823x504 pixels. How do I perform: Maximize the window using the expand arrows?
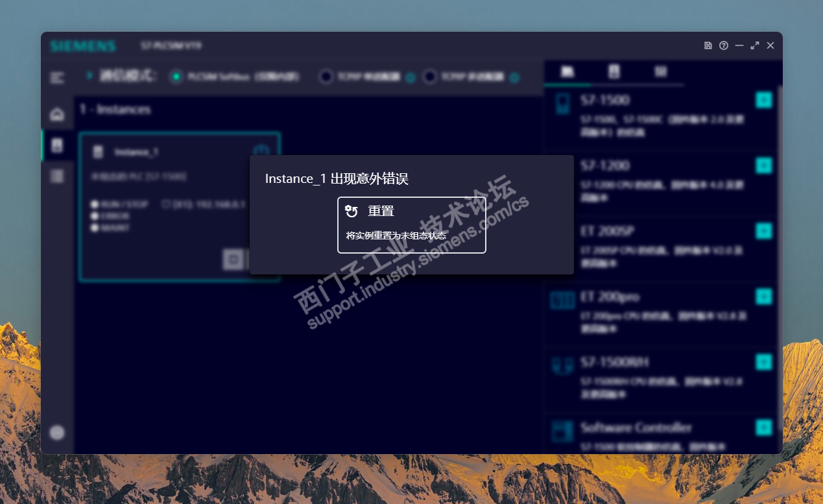coord(755,45)
